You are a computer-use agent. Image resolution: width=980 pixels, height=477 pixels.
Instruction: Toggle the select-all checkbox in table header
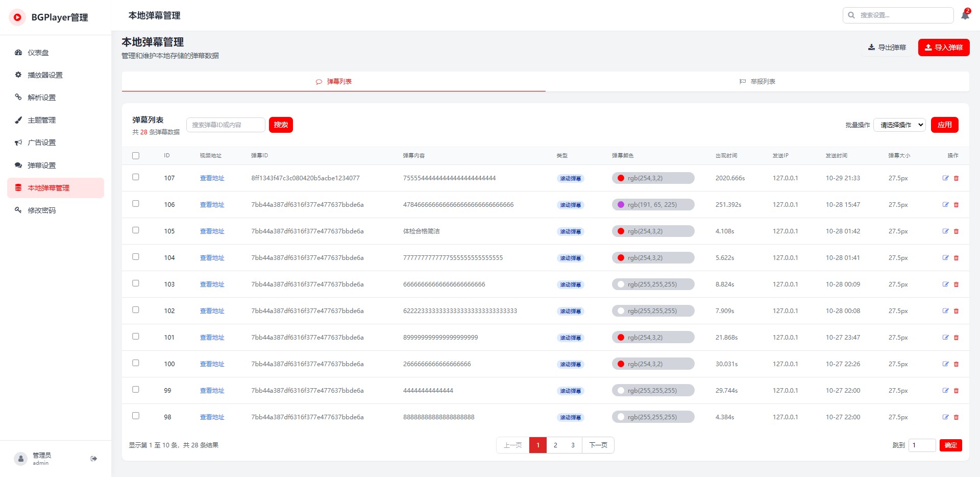(x=136, y=156)
